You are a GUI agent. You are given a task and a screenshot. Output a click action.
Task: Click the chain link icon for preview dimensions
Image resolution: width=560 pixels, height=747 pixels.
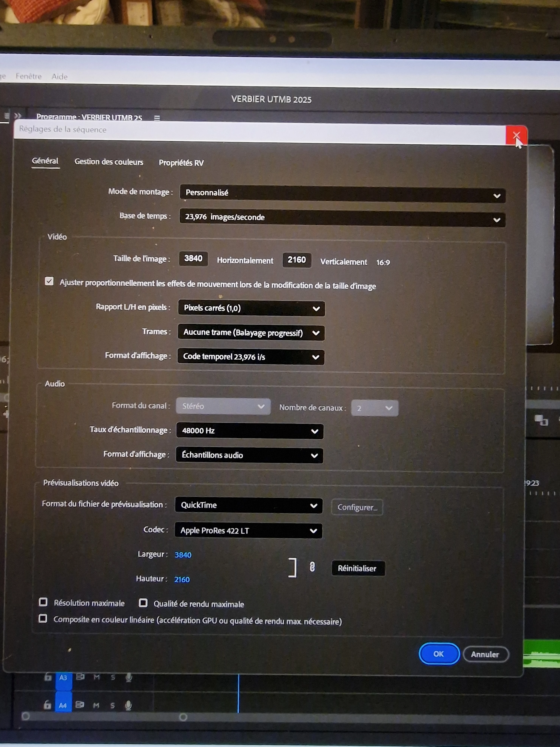pyautogui.click(x=312, y=567)
